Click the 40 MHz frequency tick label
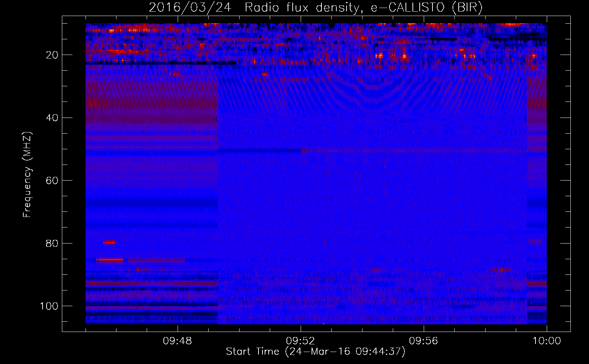The image size is (589, 364). coord(52,118)
